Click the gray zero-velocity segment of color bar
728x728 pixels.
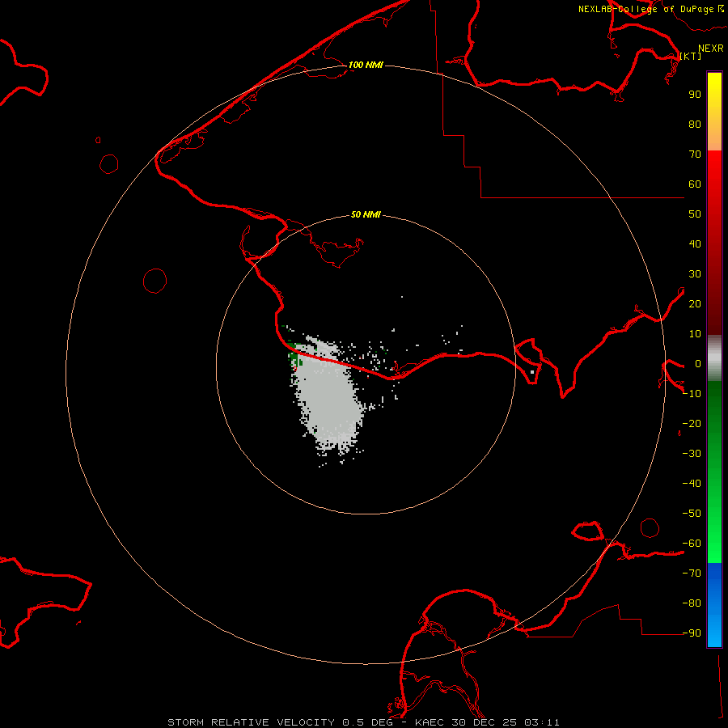click(x=714, y=358)
